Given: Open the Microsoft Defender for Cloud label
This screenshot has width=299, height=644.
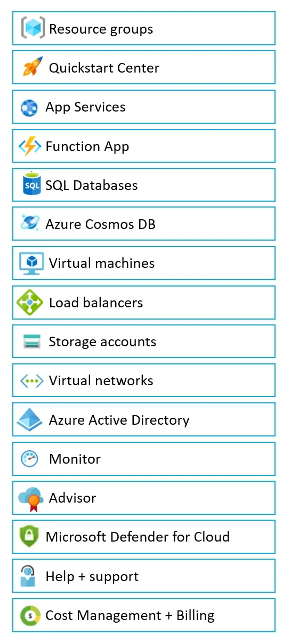Looking at the screenshot, I should 138,537.
